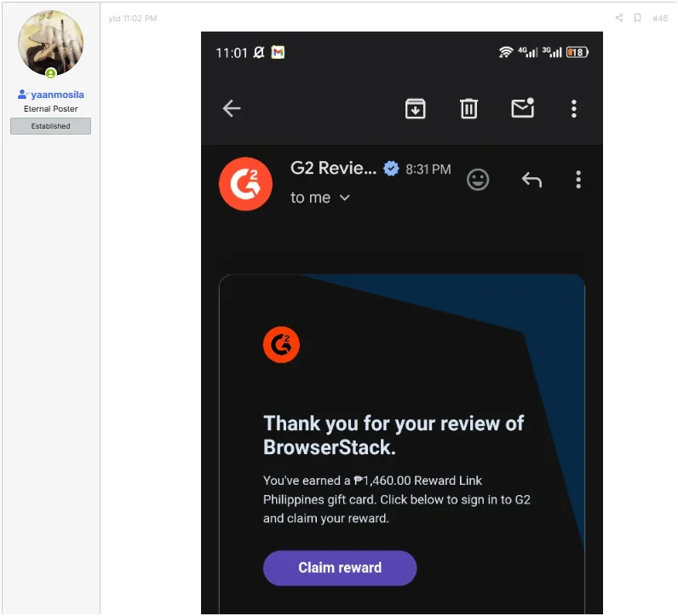This screenshot has width=678, height=616.
Task: Click the Established badge
Action: [x=50, y=126]
